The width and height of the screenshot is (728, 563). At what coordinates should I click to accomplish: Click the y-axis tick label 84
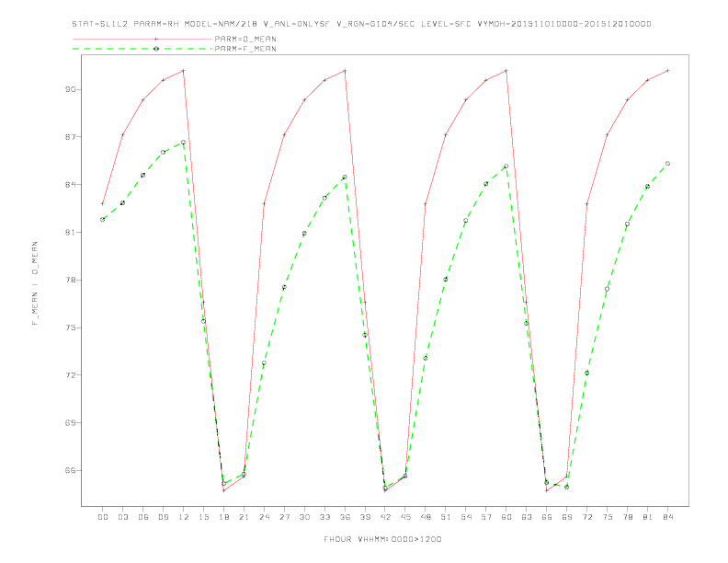tap(70, 184)
